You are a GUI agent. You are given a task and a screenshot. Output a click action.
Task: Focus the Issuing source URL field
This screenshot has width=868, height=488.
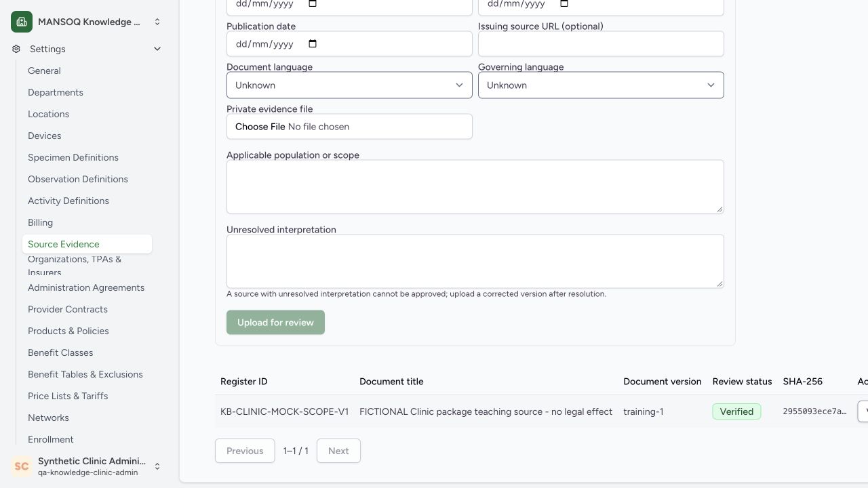[601, 44]
